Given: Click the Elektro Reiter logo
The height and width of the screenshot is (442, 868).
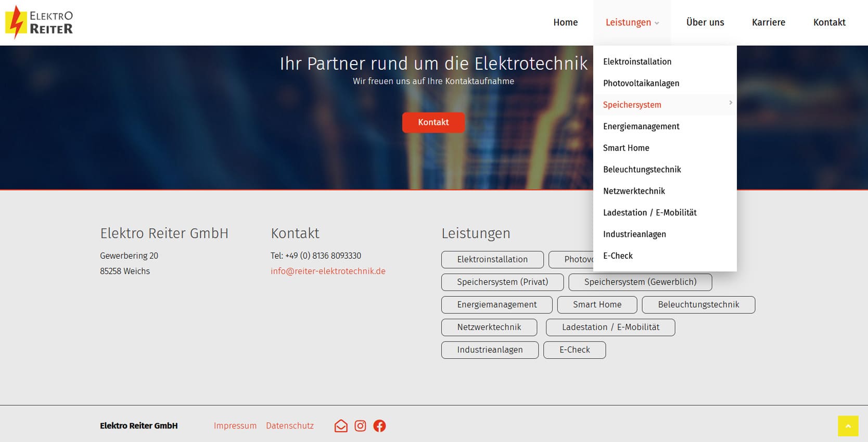Looking at the screenshot, I should coord(39,22).
